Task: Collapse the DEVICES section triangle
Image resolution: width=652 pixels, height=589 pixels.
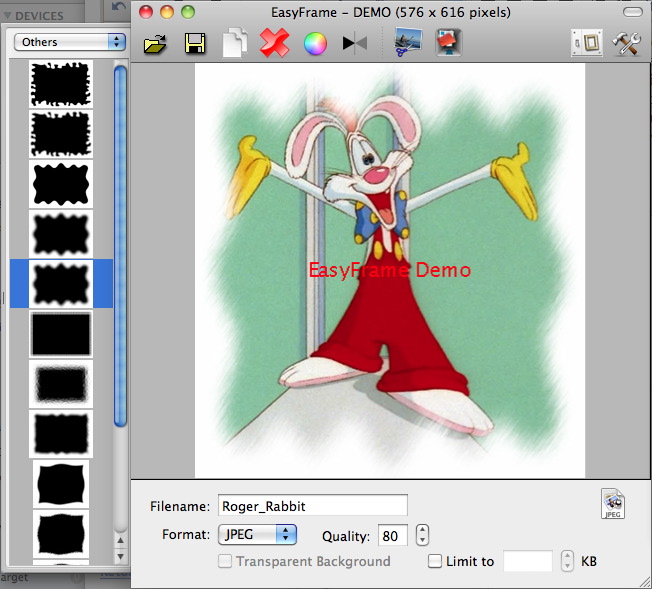Action: pos(7,16)
